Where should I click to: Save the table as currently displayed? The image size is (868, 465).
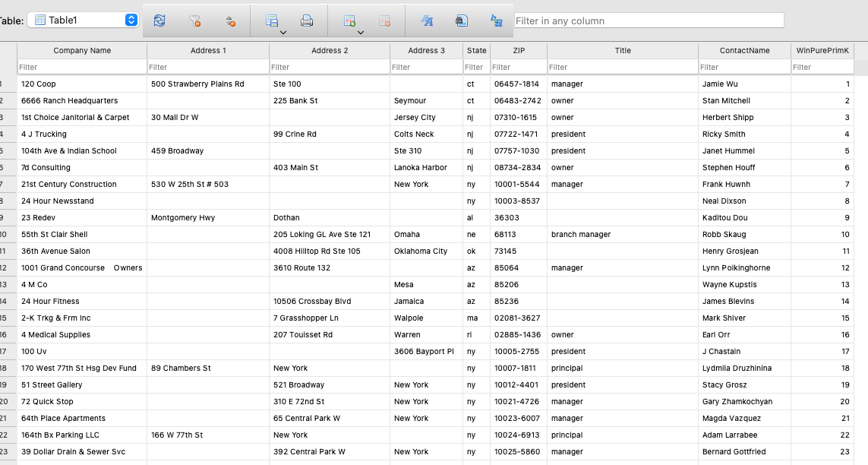pos(271,21)
